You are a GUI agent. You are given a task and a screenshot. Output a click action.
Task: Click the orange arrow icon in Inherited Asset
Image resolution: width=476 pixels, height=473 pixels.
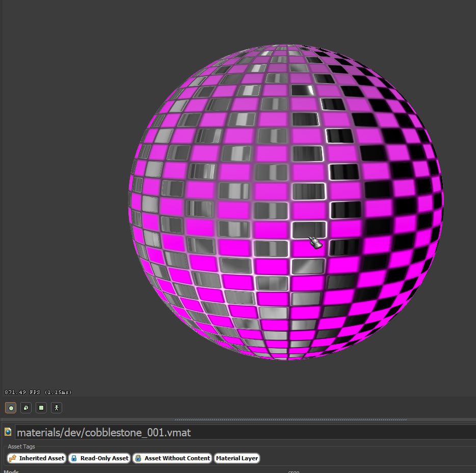pos(13,458)
